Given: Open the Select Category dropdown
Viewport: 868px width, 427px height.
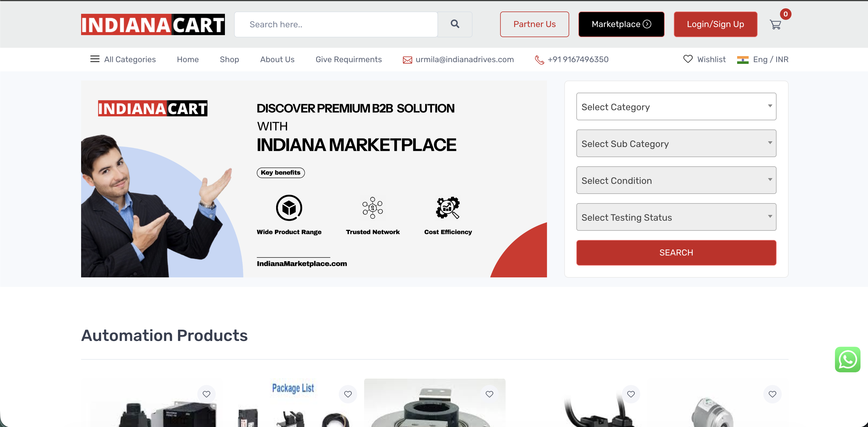Looking at the screenshot, I should (676, 106).
